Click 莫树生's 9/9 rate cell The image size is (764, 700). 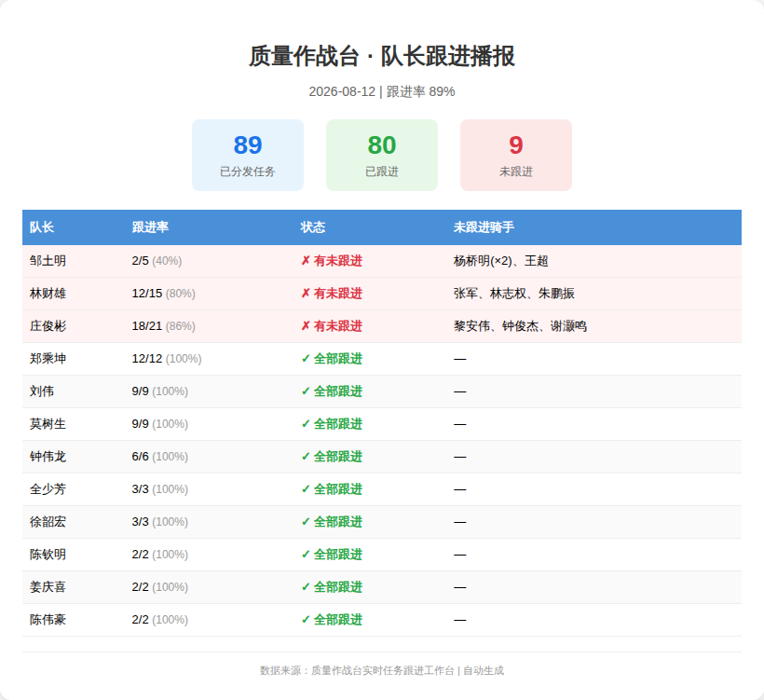[160, 424]
